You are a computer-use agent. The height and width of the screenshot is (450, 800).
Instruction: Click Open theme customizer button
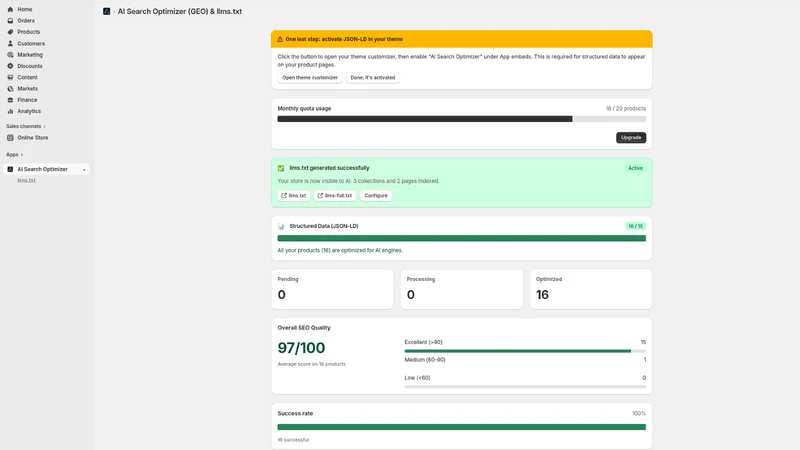[x=310, y=78]
